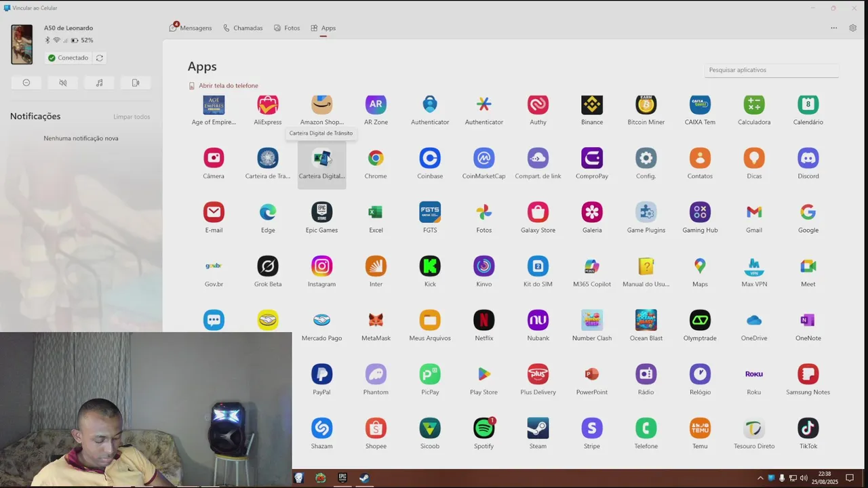This screenshot has width=868, height=488.
Task: Toggle the phone audio player button
Action: (99, 83)
